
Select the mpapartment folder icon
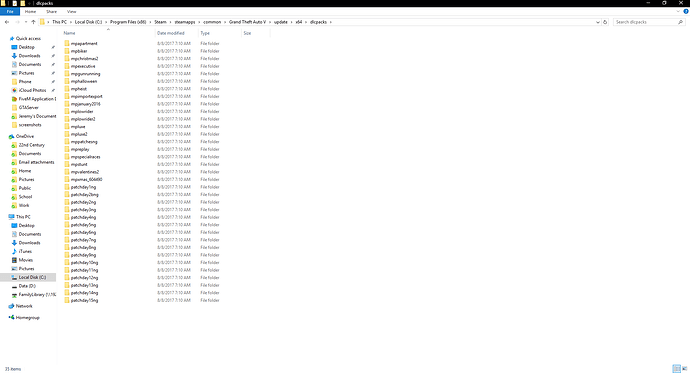click(x=67, y=44)
